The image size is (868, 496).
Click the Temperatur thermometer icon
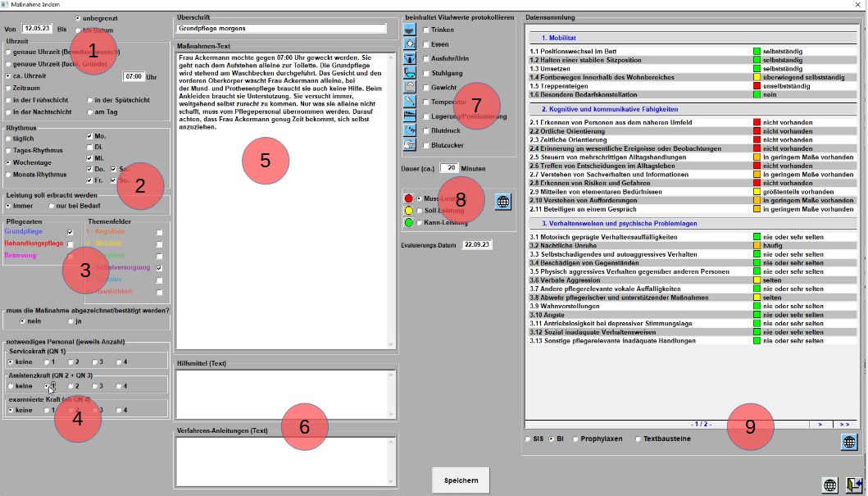410,102
